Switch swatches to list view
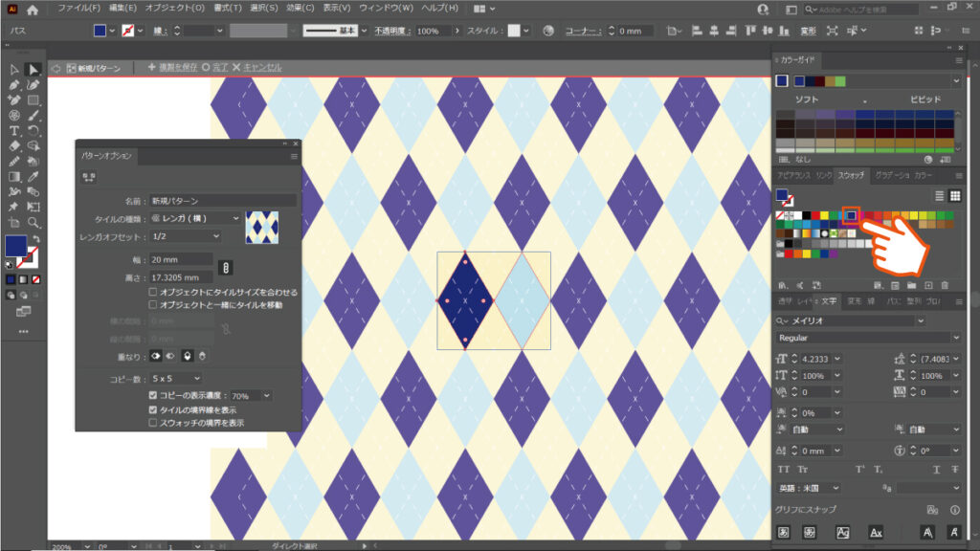Viewport: 980px width, 551px height. pyautogui.click(x=940, y=196)
